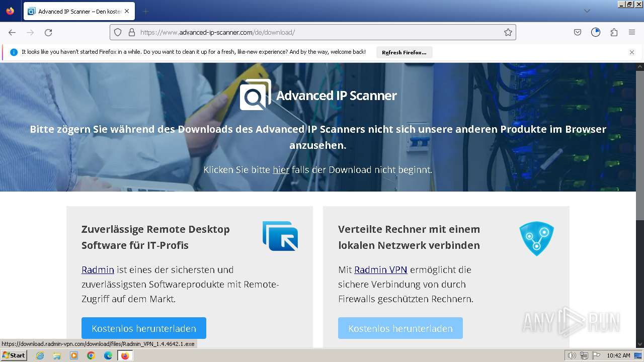Image resolution: width=644 pixels, height=362 pixels.
Task: Click the Advanced IP Scanner logo
Action: 318,95
